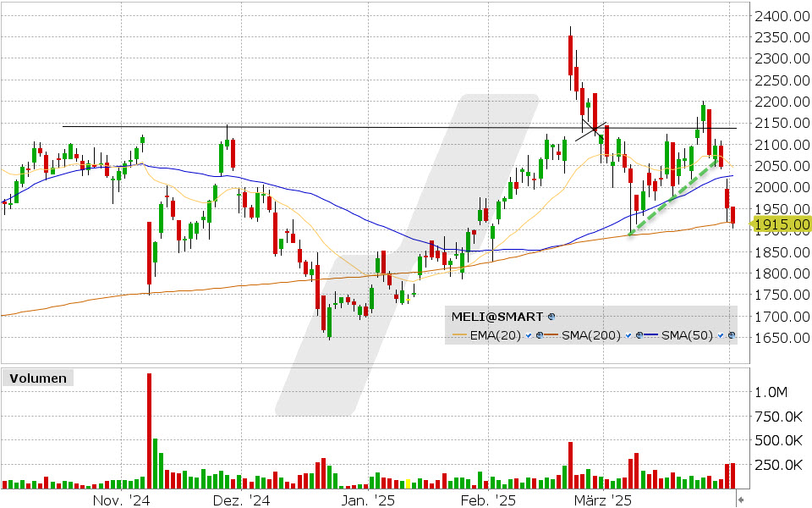
Task: Click the März '25 date axis label
Action: coord(603,500)
